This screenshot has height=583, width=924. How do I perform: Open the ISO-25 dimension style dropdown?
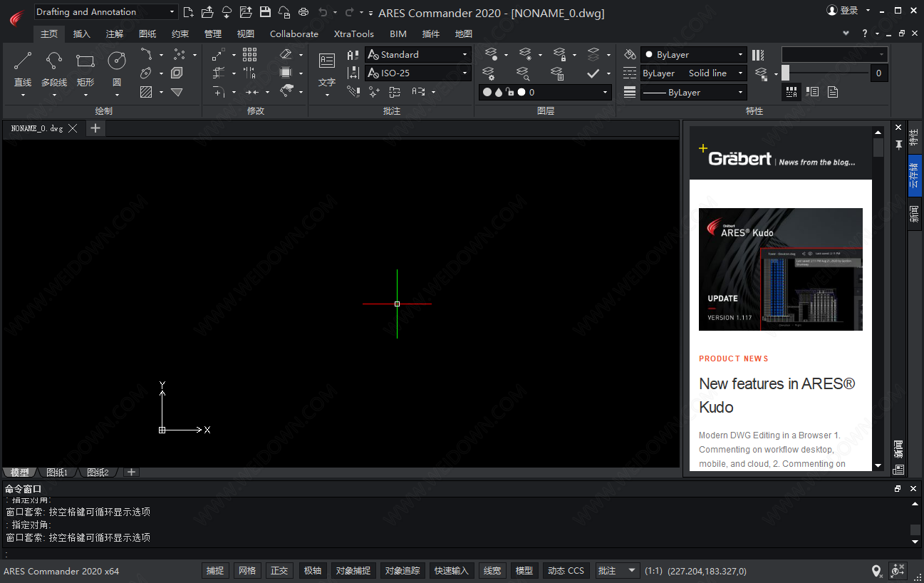418,73
